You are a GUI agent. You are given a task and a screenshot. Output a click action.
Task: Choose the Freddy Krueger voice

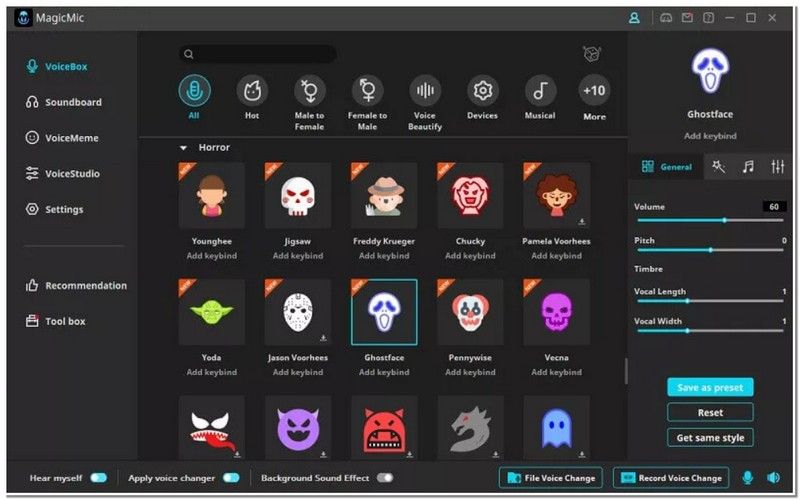[384, 195]
